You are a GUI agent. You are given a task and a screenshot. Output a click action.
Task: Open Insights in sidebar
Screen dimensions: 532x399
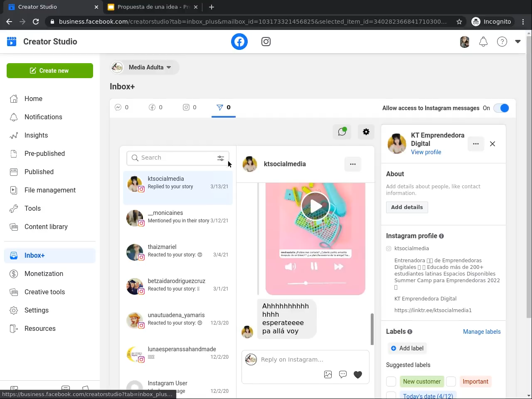tap(50, 135)
